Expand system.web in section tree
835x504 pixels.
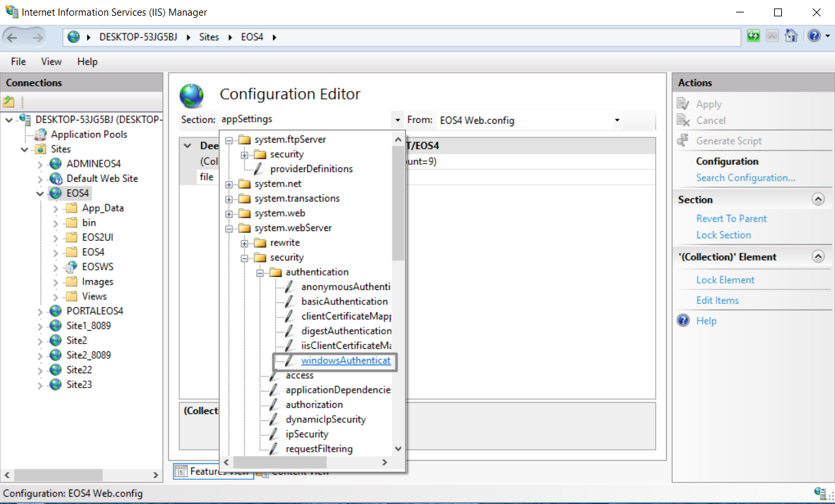[229, 213]
